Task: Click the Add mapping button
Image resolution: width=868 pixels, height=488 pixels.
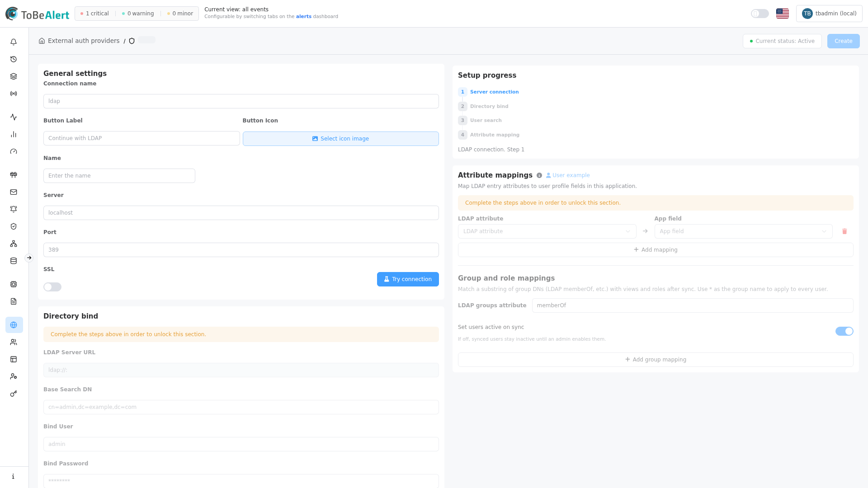Action: 656,250
